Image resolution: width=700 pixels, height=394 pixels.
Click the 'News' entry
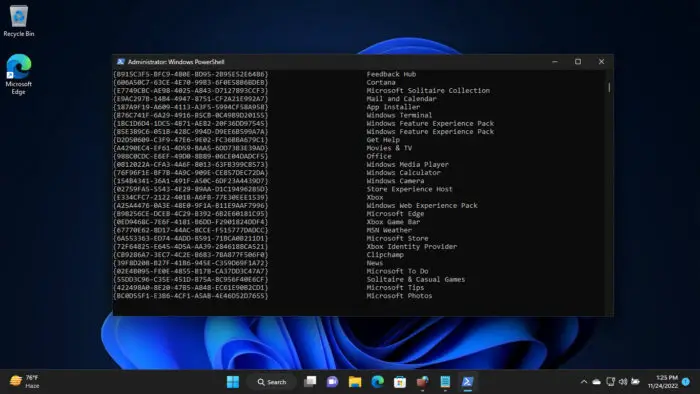coord(375,263)
